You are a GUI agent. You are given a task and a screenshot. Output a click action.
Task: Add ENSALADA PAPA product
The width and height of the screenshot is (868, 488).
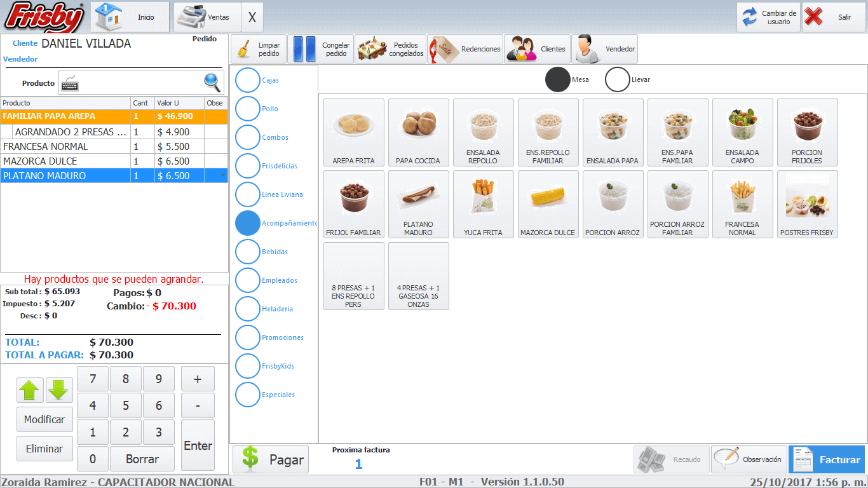(613, 132)
